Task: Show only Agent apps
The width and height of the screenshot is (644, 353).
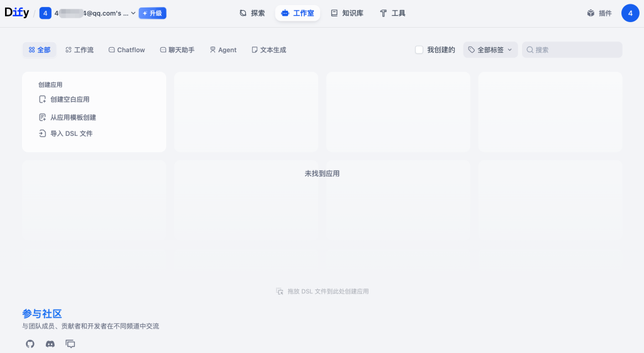Action: pyautogui.click(x=223, y=50)
